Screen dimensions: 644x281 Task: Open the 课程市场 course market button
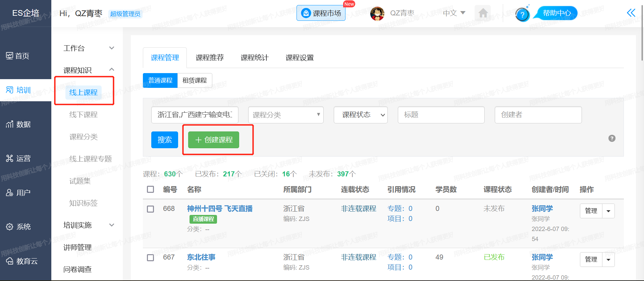coord(321,13)
